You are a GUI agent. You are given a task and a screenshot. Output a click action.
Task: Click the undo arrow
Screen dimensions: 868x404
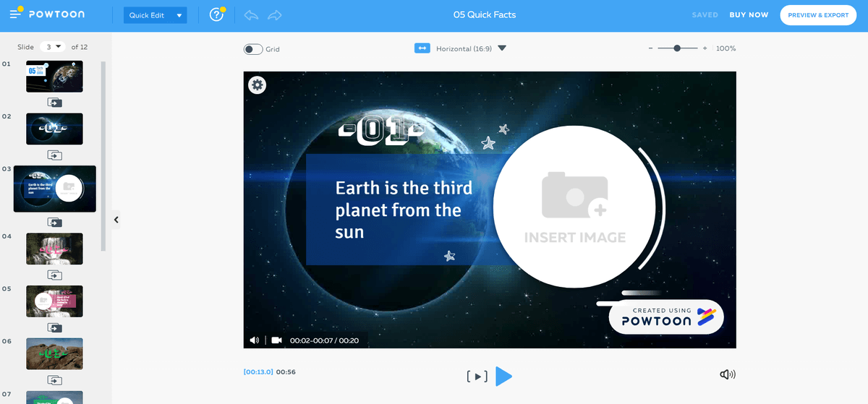(x=251, y=14)
